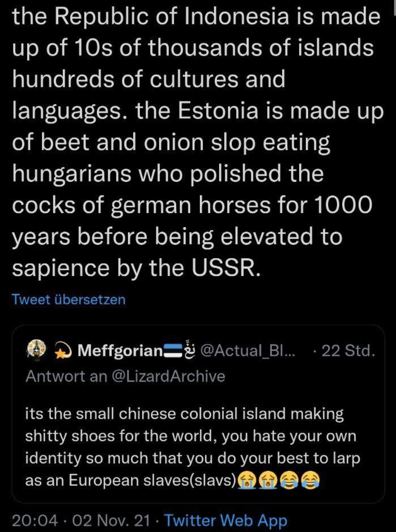
Task: Click the vertical scrollbar thumb
Action: pos(394,7)
